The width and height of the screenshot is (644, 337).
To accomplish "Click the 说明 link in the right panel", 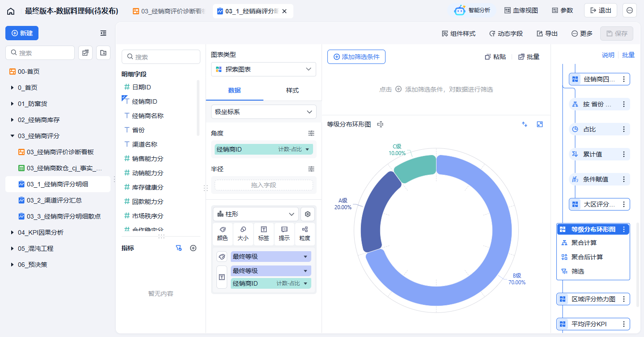I will pyautogui.click(x=608, y=55).
